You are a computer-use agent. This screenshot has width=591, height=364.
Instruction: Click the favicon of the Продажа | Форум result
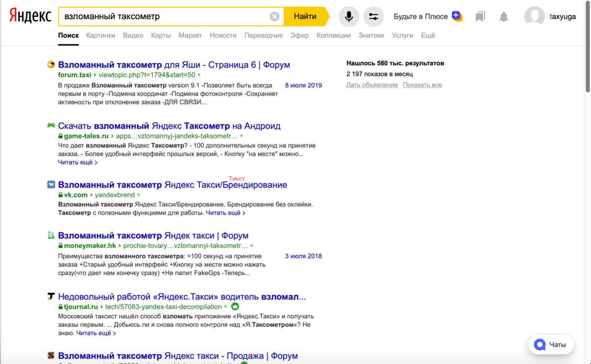(51, 356)
